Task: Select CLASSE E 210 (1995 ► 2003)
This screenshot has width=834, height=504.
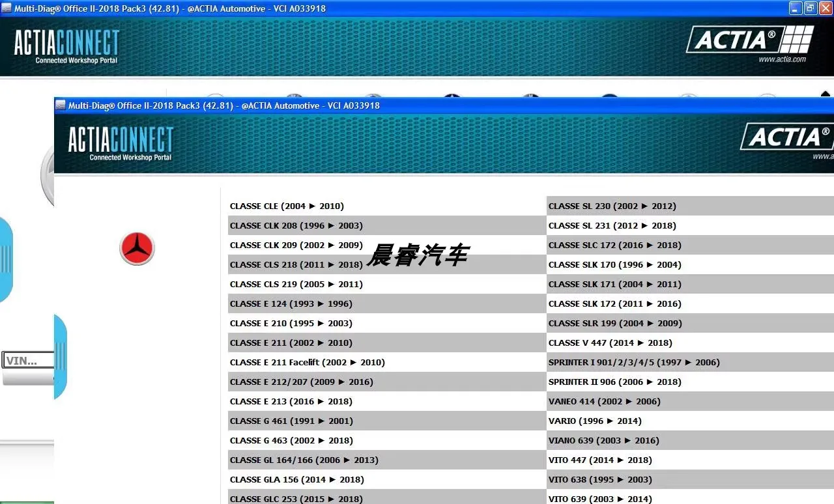Action: [387, 323]
